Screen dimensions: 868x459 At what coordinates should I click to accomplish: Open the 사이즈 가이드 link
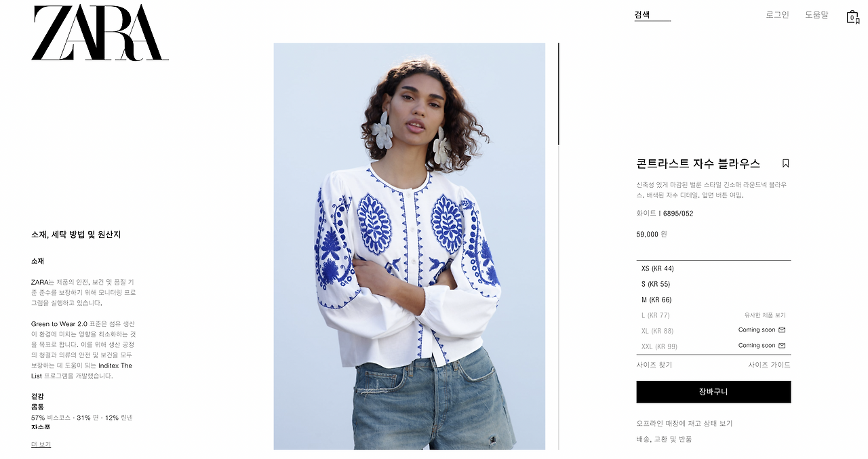769,365
